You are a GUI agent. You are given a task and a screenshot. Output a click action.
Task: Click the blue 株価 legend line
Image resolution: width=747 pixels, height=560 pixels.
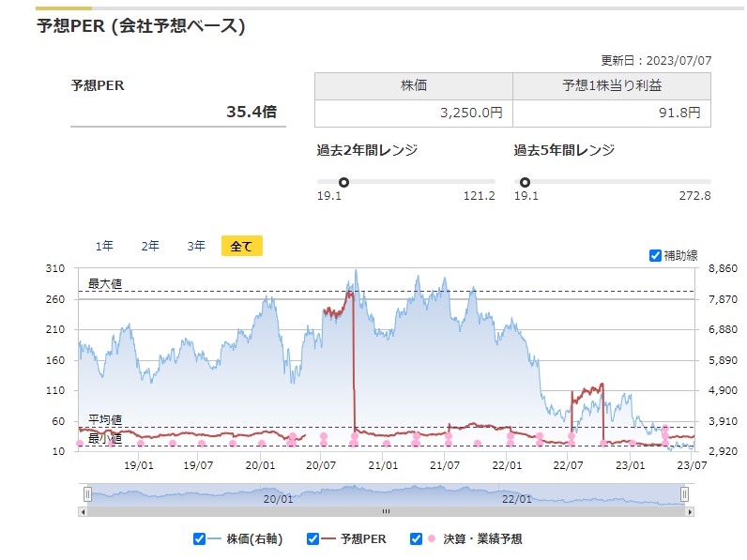pyautogui.click(x=214, y=538)
